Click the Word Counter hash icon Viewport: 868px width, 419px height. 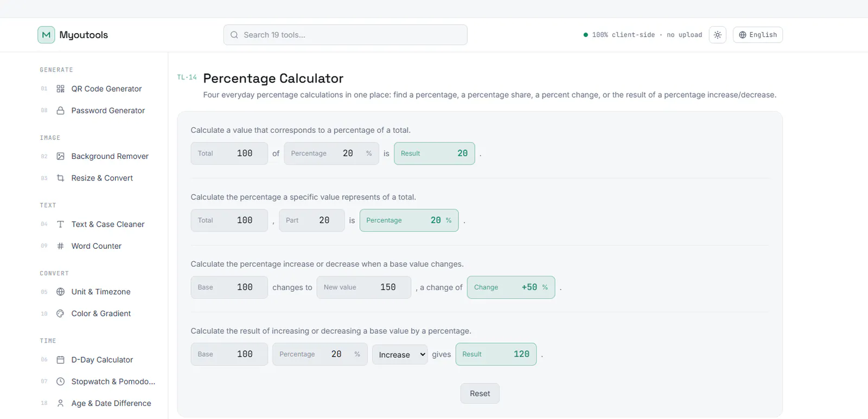(61, 246)
